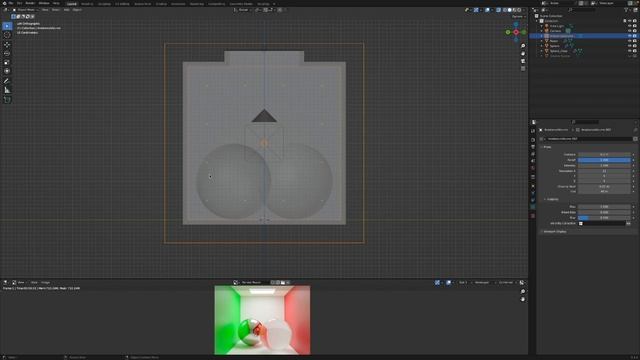The height and width of the screenshot is (360, 640).
Task: Click image editor zoom magnifier icon
Action: (x=523, y=292)
